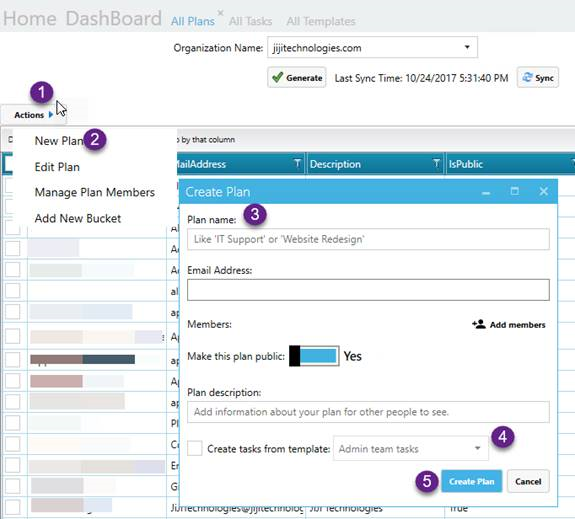Screen dimensions: 575x519
Task: Click the Create Plan button
Action: [x=471, y=481]
